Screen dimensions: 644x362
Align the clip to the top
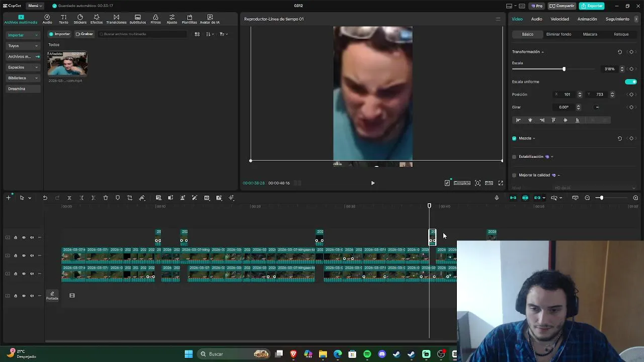[553, 120]
